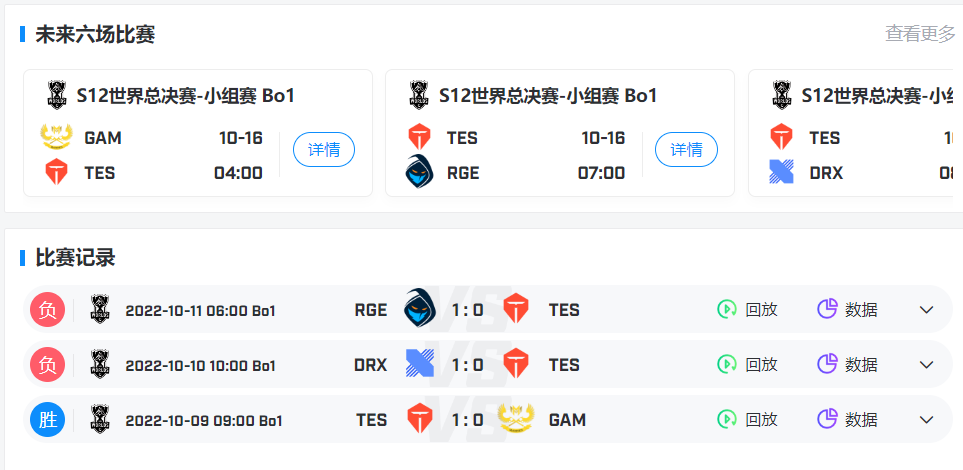Select the partially visible TES vs DRX match card
Screen dimensions: 963x470
pyautogui.click(x=855, y=133)
